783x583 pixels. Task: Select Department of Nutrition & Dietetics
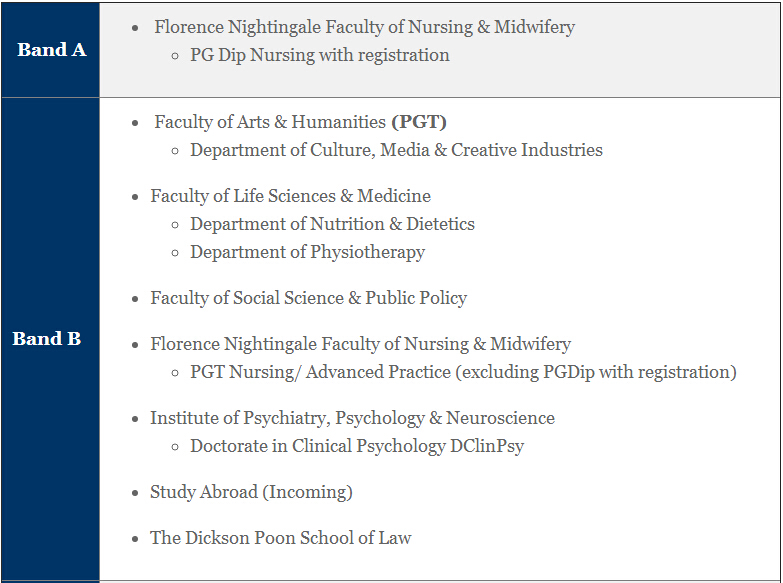[332, 224]
